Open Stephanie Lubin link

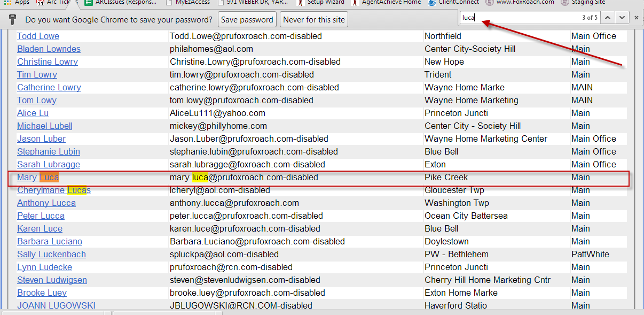coord(49,151)
